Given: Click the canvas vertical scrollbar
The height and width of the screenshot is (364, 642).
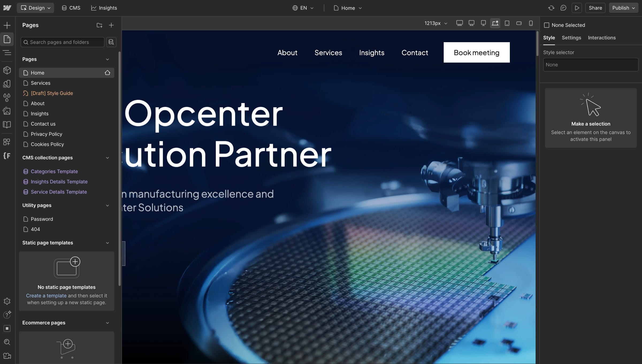Looking at the screenshot, I should coord(537,44).
